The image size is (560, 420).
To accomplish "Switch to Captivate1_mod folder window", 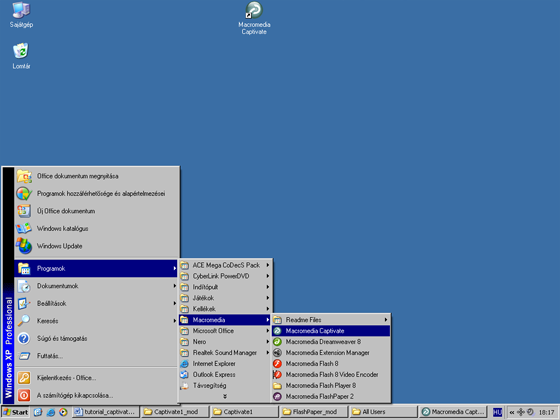I will click(175, 412).
